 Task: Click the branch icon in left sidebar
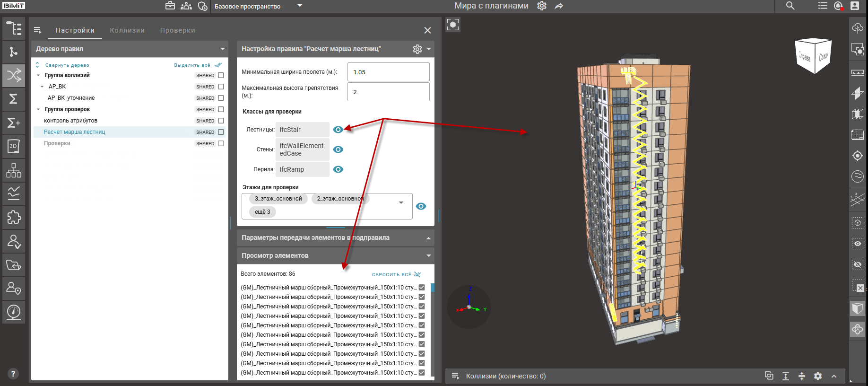tap(14, 52)
